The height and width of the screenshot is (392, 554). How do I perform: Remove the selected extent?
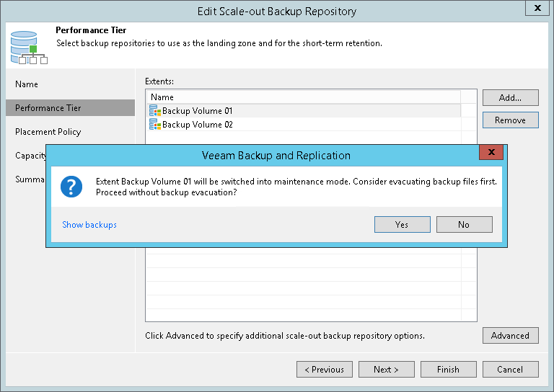pos(510,120)
